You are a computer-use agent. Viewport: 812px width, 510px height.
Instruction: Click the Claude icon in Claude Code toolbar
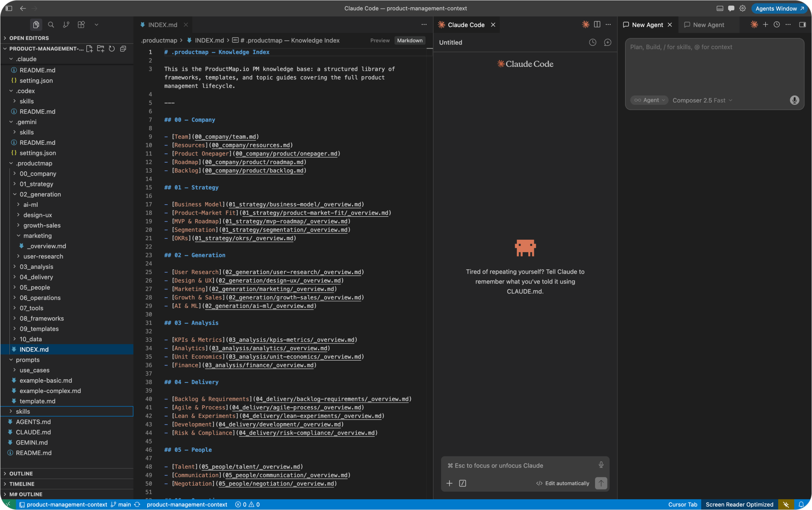pyautogui.click(x=586, y=24)
